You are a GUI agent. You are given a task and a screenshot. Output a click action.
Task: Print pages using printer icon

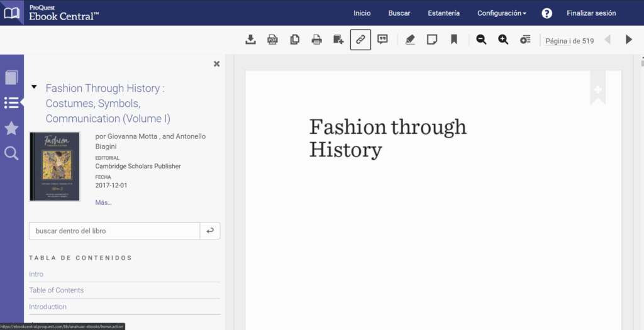coord(316,40)
